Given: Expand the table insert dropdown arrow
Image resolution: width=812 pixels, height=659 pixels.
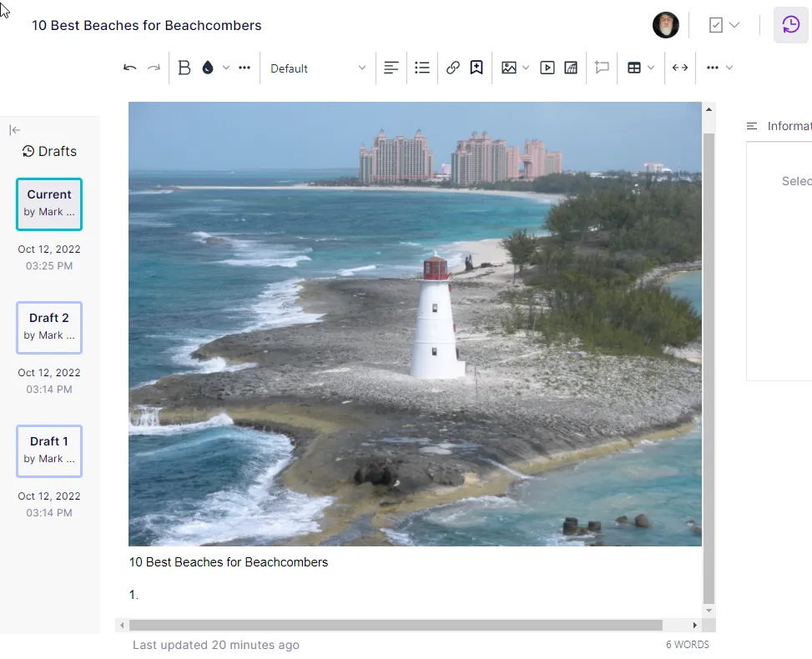Looking at the screenshot, I should (651, 68).
